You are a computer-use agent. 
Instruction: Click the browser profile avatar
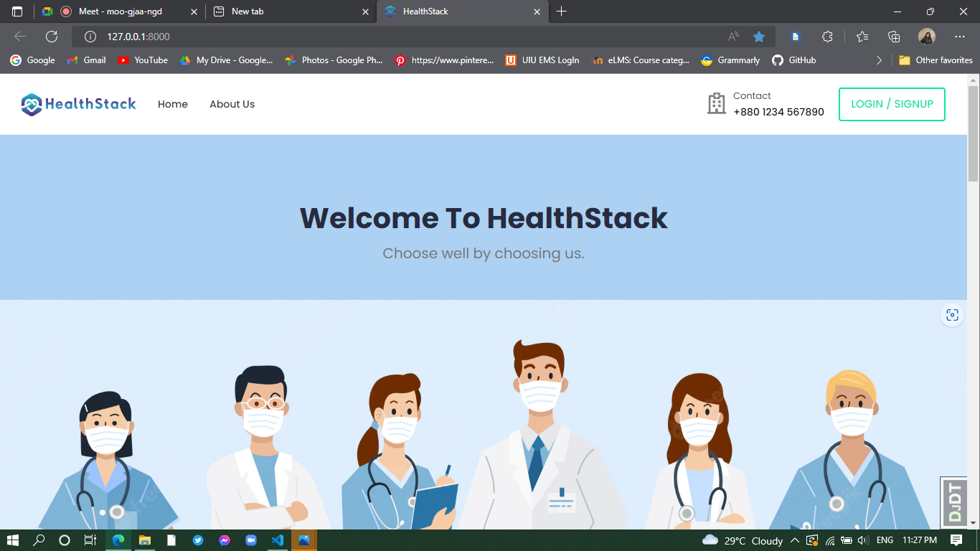tap(927, 36)
